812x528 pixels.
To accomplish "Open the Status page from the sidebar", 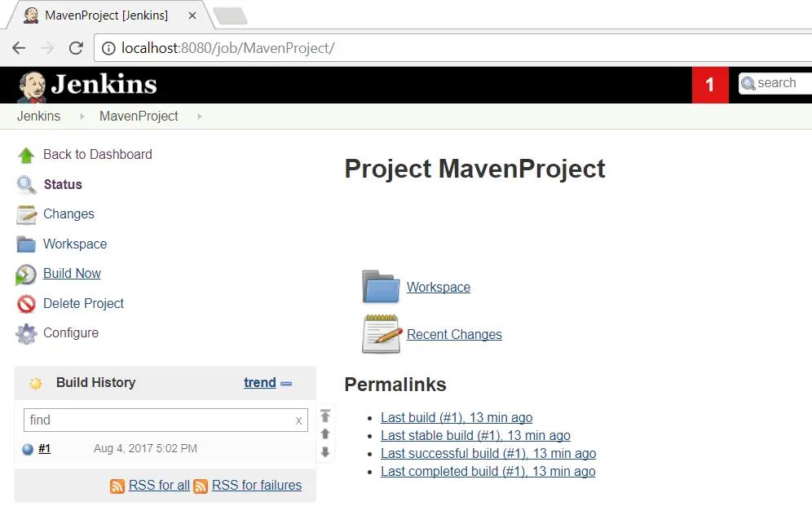I will pos(63,185).
